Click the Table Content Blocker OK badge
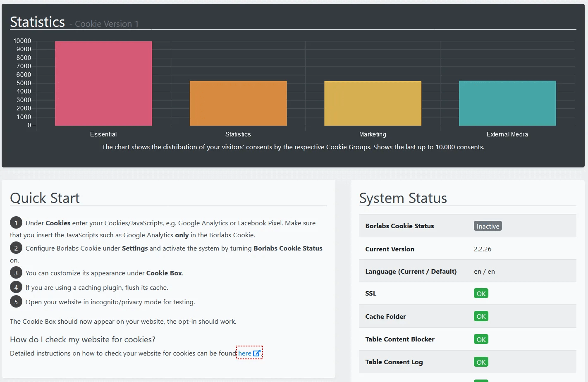 (481, 339)
